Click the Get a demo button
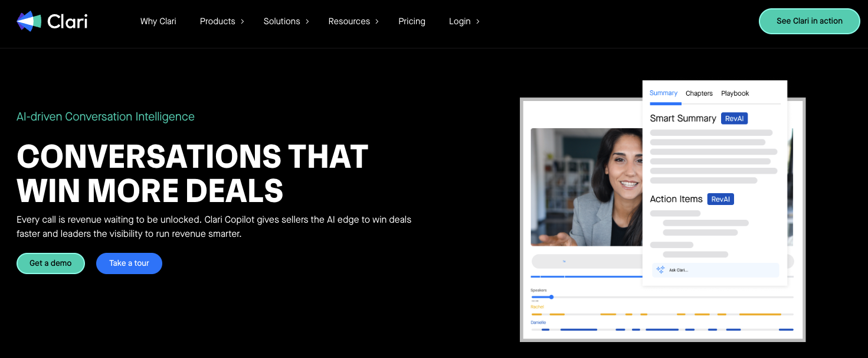Image resolution: width=868 pixels, height=358 pixels. (50, 263)
